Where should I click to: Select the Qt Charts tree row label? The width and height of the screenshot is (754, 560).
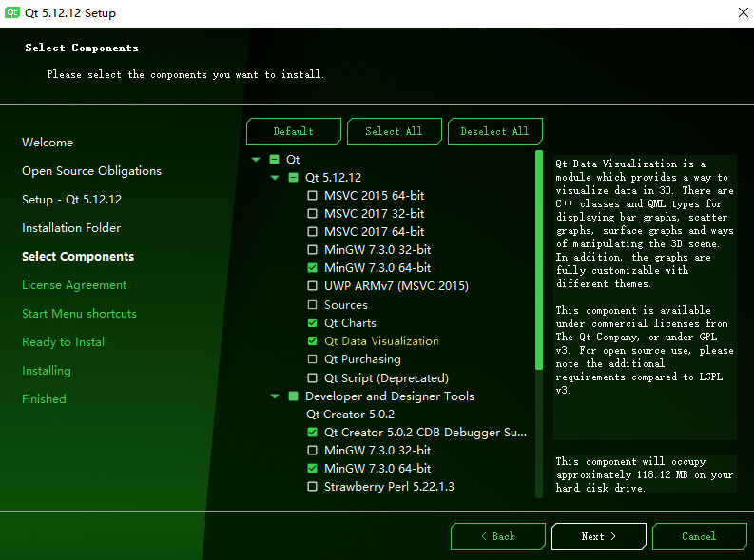pyautogui.click(x=350, y=323)
